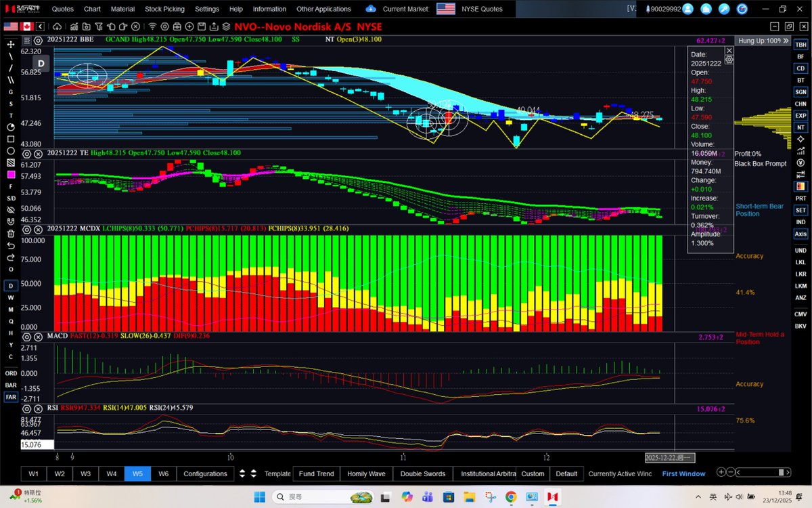The width and height of the screenshot is (812, 508).
Task: Click the second up/down stepper beside Template
Action: click(x=253, y=473)
